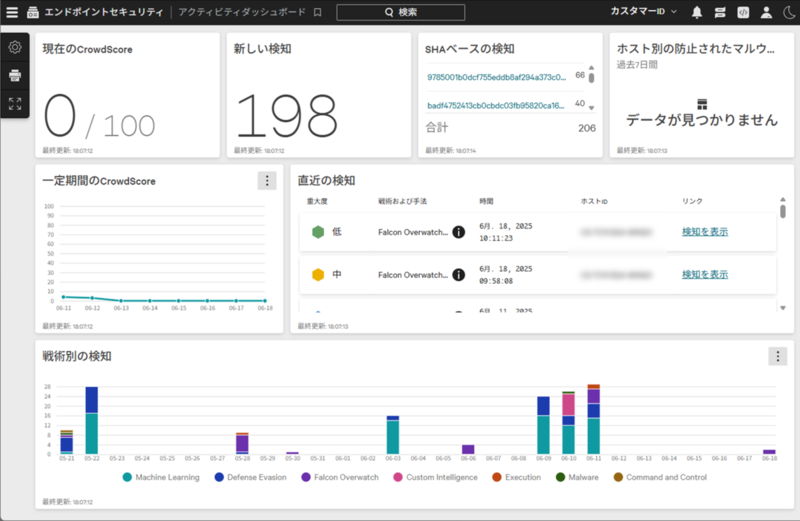Click the 時間 column header
The height and width of the screenshot is (521, 800).
point(486,201)
